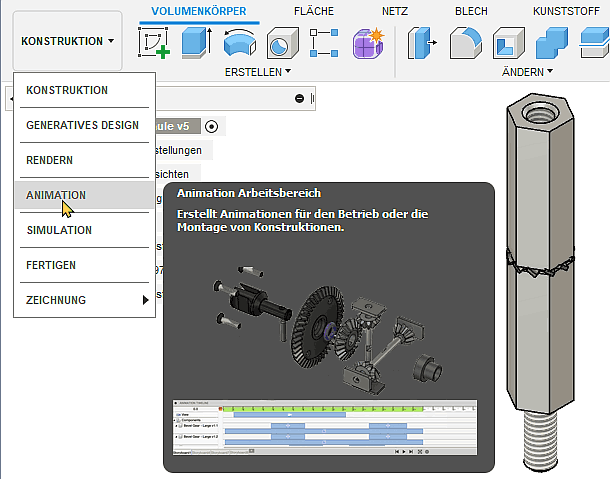Click the Combine bodies icon
The width and height of the screenshot is (610, 479).
click(x=551, y=44)
